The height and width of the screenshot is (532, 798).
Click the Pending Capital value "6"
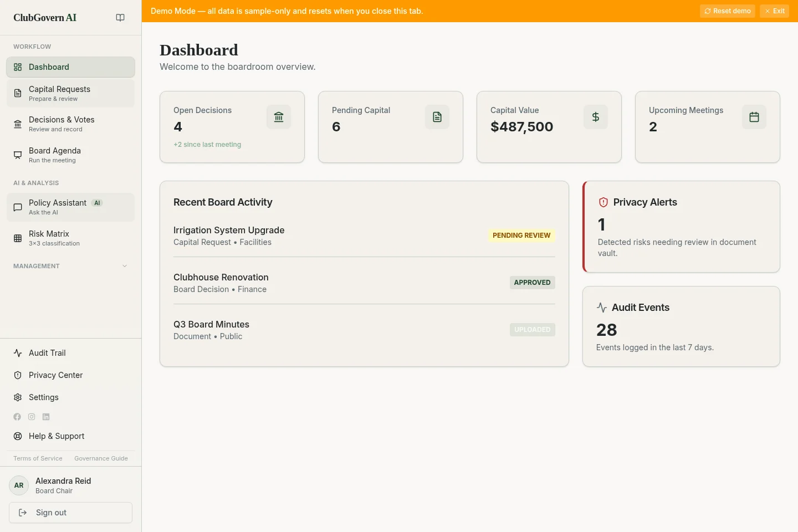tap(336, 127)
